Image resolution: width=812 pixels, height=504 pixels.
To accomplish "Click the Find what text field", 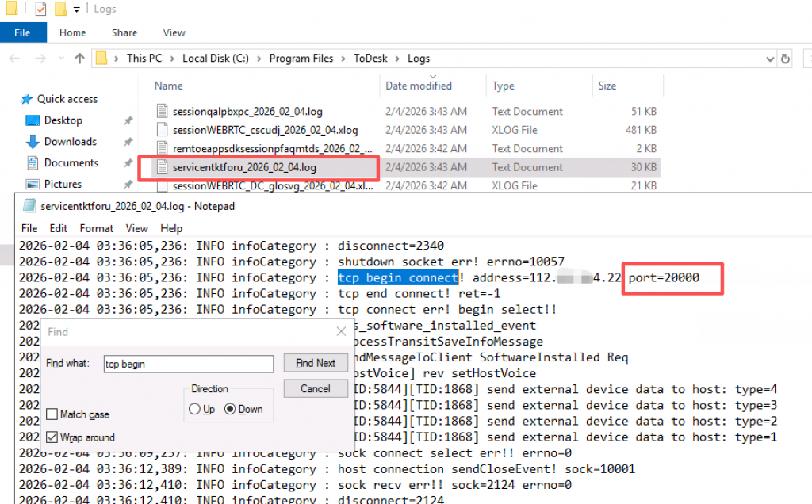I will pyautogui.click(x=188, y=364).
